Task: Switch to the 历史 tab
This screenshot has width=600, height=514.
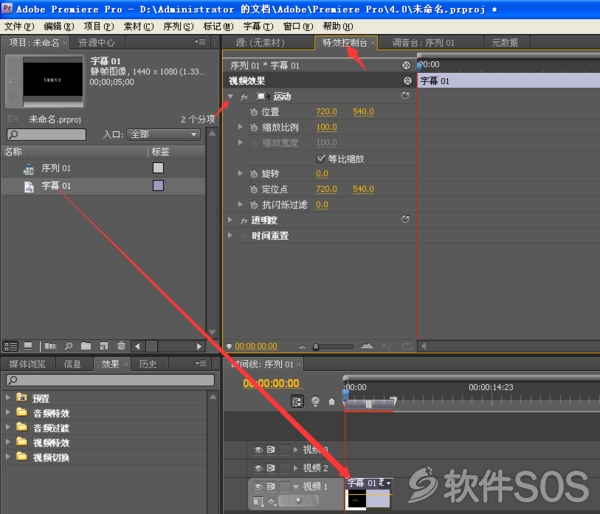Action: tap(148, 364)
